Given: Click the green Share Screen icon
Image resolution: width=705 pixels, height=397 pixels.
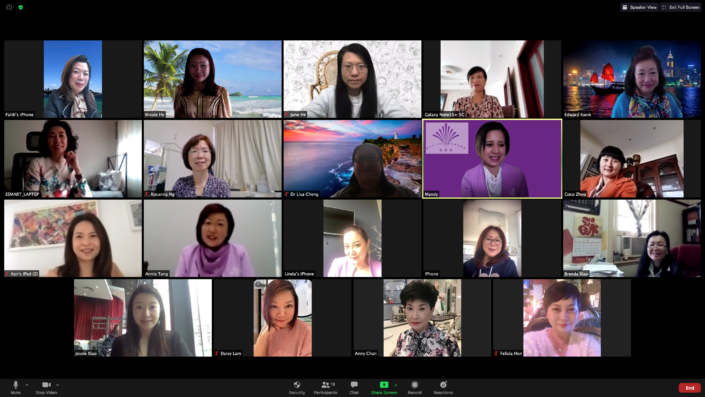Looking at the screenshot, I should pyautogui.click(x=384, y=384).
